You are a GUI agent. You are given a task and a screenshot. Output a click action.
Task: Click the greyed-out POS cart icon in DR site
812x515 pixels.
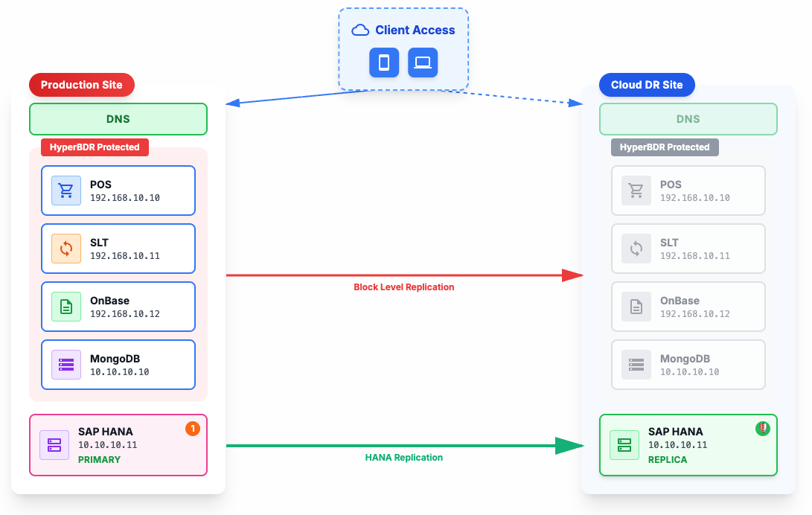(636, 191)
